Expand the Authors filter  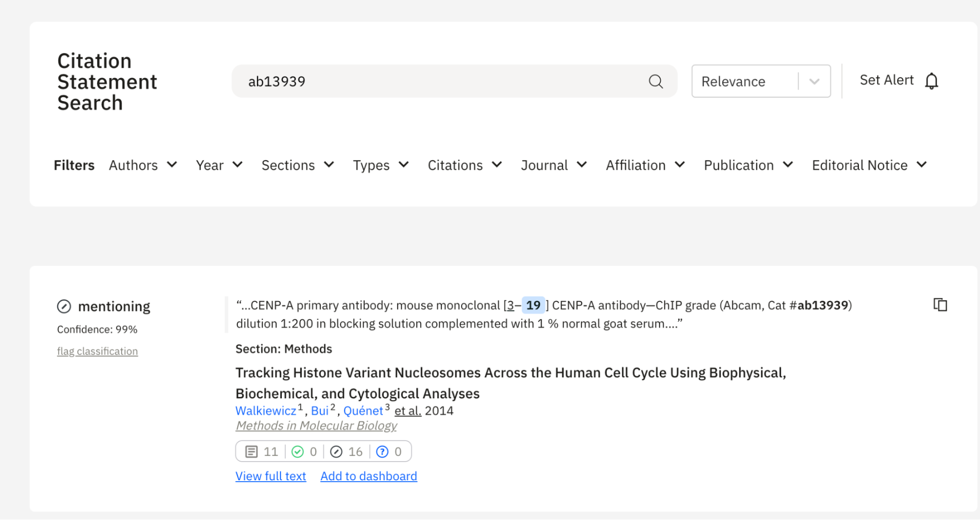point(143,165)
